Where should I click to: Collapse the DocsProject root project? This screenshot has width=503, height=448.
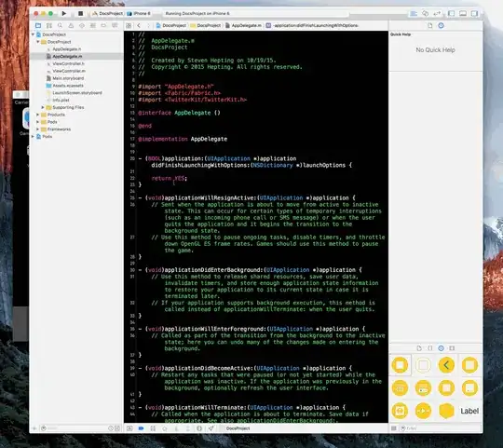click(x=33, y=34)
